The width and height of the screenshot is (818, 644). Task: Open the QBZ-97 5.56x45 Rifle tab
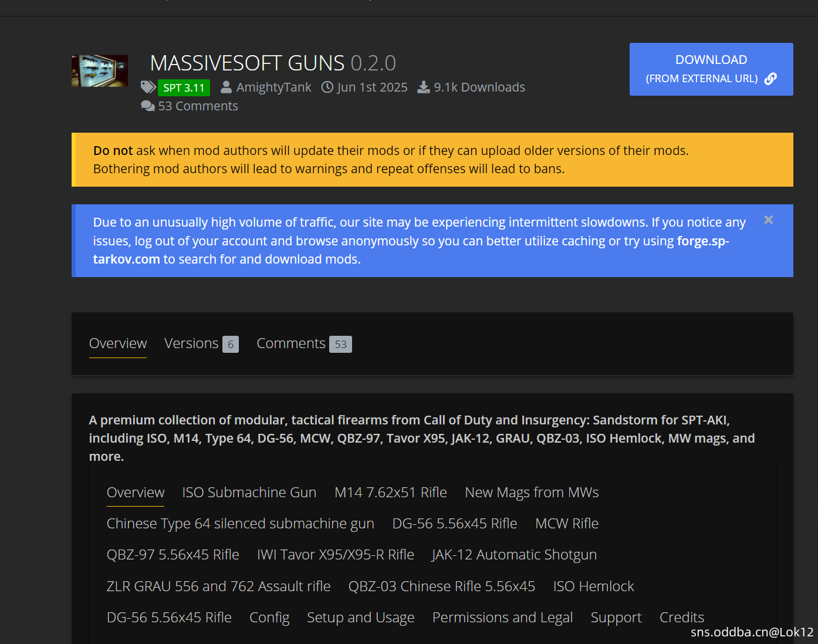pyautogui.click(x=173, y=555)
